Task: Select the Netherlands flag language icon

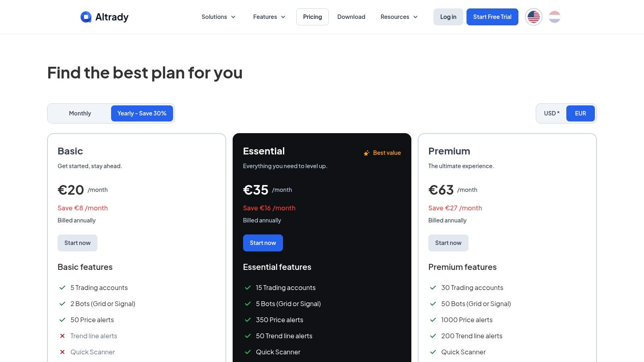Action: pyautogui.click(x=555, y=16)
